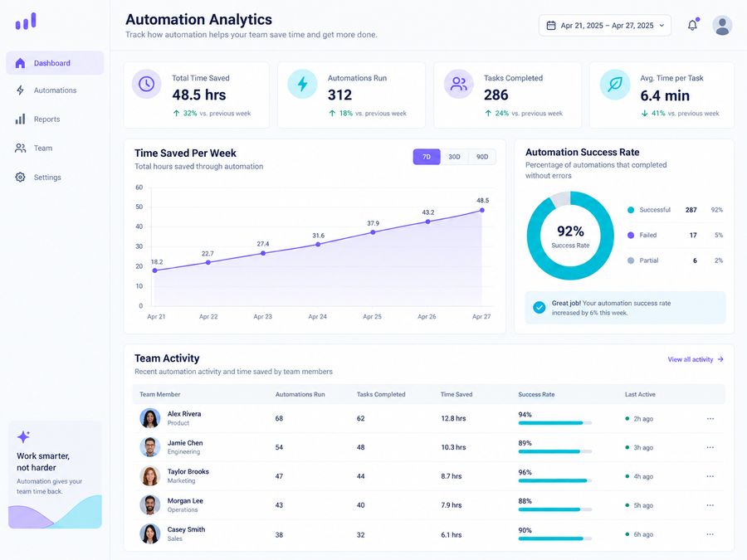Click Alex Rivera's 94% success rate bar
This screenshot has height=560, width=747.
pyautogui.click(x=555, y=423)
